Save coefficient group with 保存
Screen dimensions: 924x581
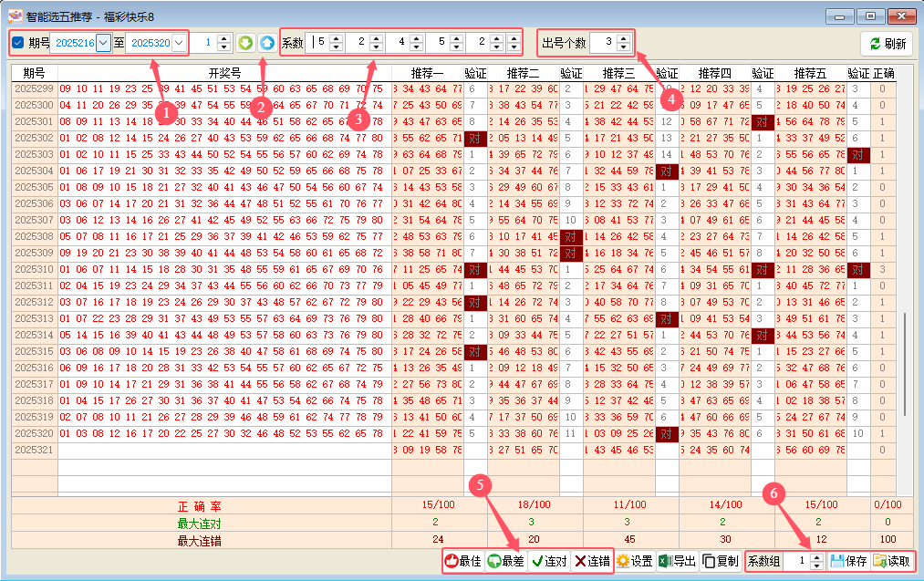[848, 562]
